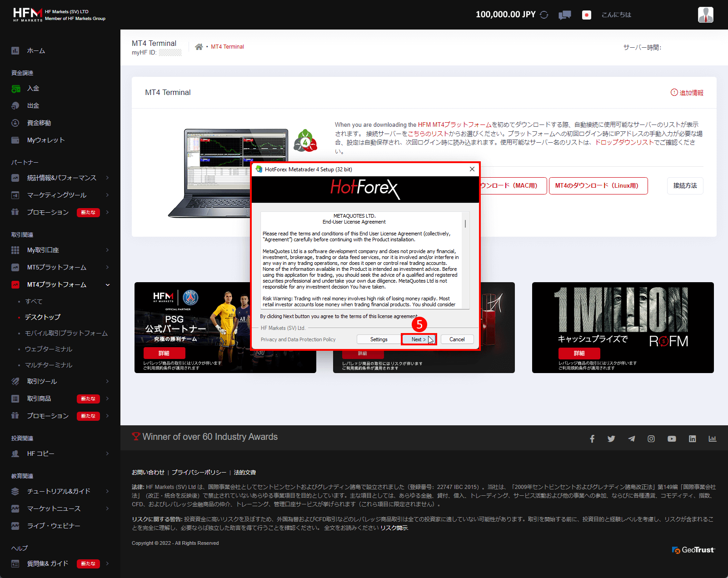
Task: Click the YouTube icon in the footer
Action: (672, 438)
